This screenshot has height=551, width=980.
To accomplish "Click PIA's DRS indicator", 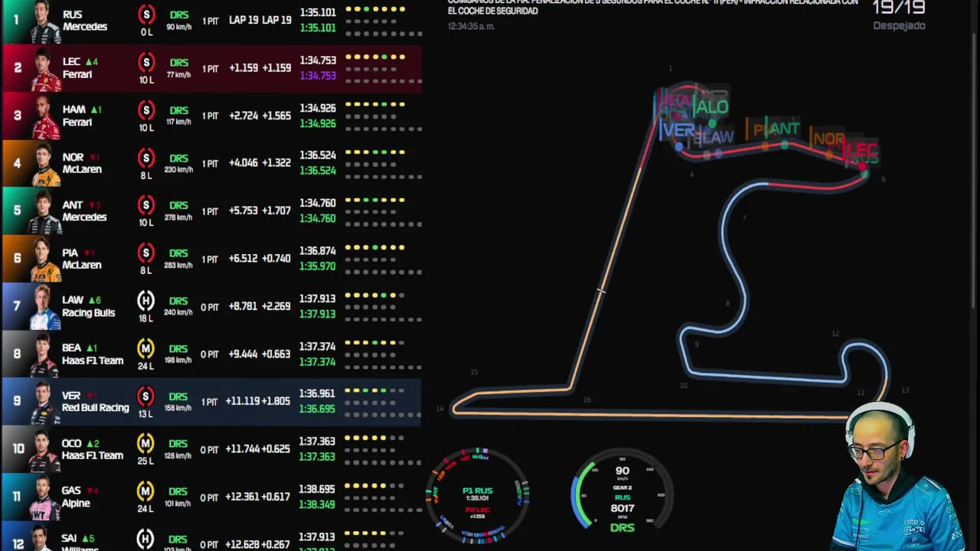I will tap(178, 253).
